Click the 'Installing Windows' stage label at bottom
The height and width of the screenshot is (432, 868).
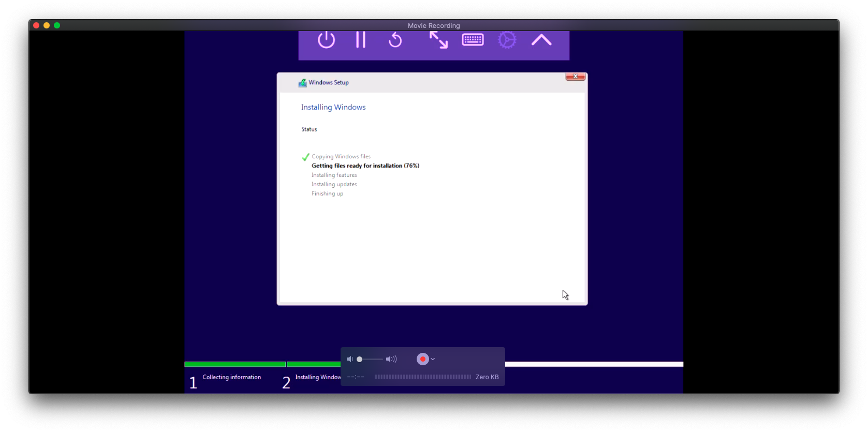(x=318, y=377)
